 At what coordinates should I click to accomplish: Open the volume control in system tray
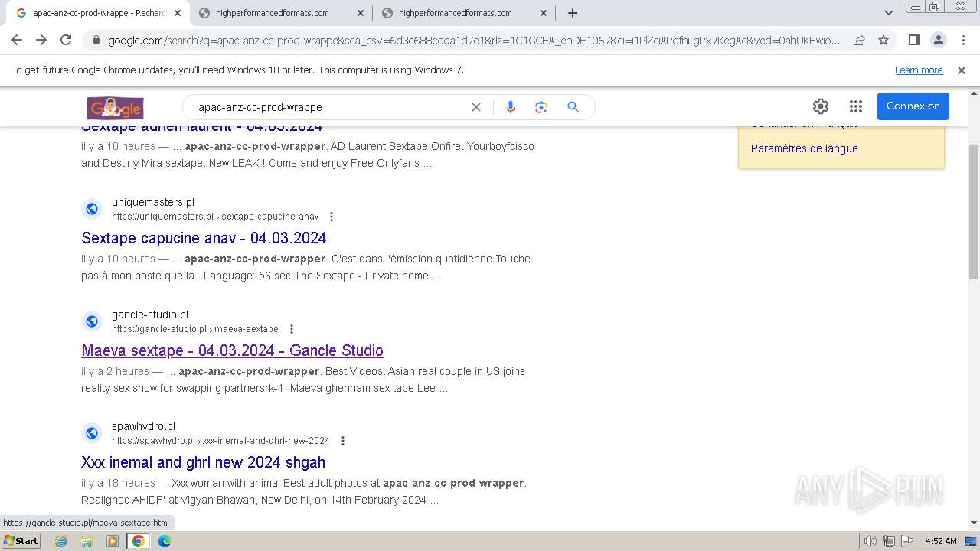coord(871,541)
